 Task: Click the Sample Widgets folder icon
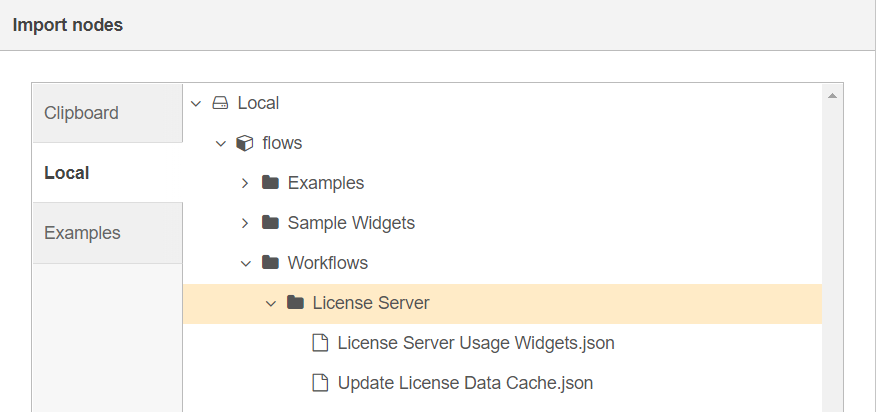(x=270, y=222)
